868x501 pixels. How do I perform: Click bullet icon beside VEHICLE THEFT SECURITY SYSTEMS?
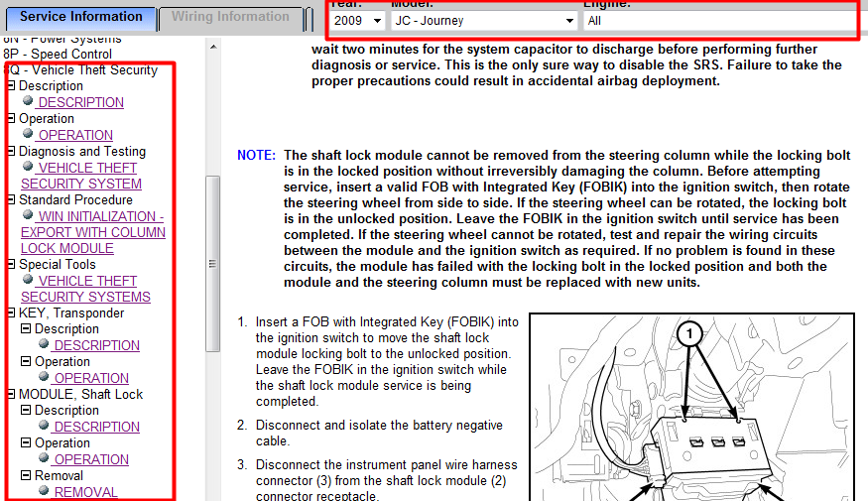point(28,279)
